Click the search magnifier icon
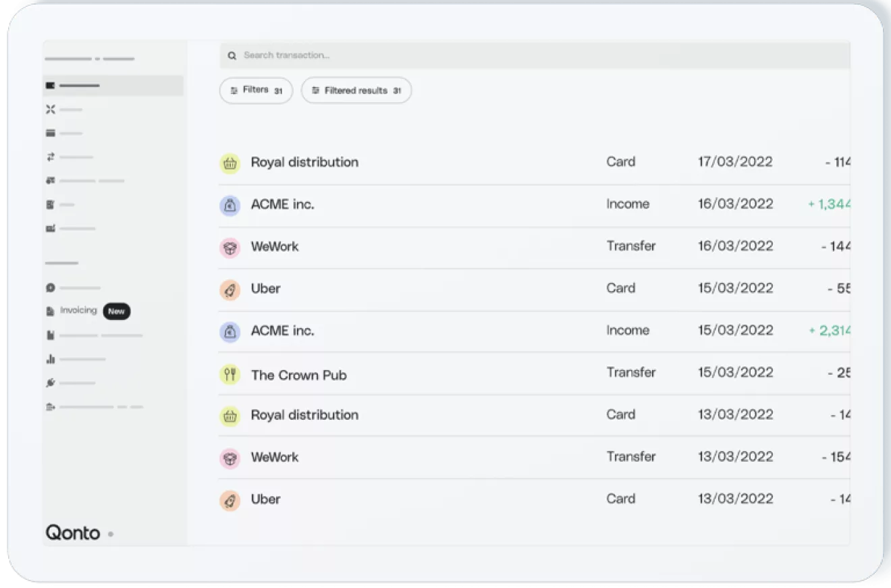Viewport: 891px width, 588px height. pos(232,55)
